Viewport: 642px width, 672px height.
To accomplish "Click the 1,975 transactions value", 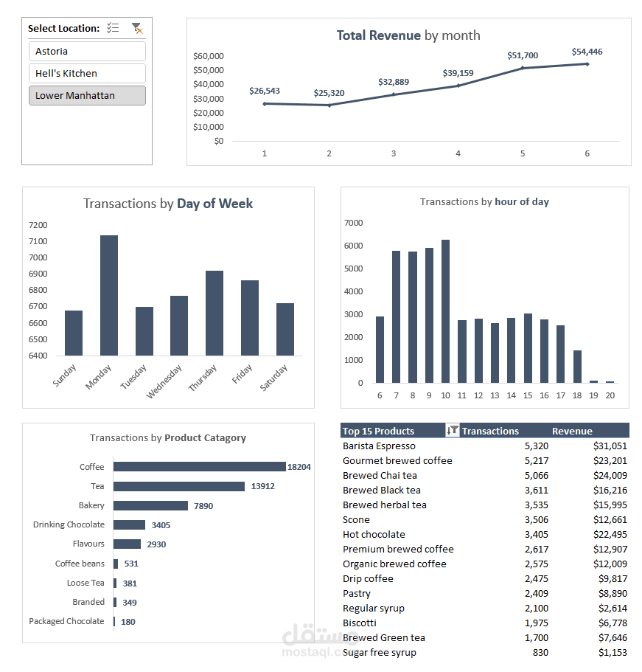I will tap(536, 623).
